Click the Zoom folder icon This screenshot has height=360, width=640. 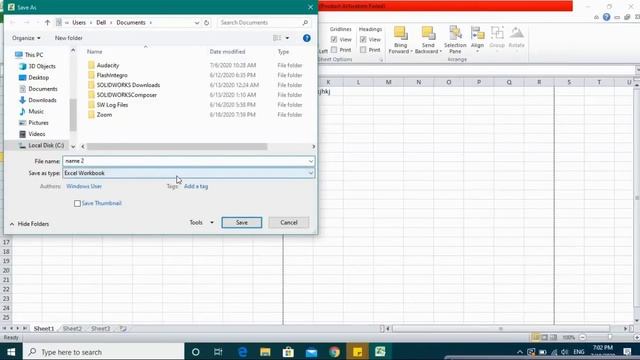(x=91, y=115)
